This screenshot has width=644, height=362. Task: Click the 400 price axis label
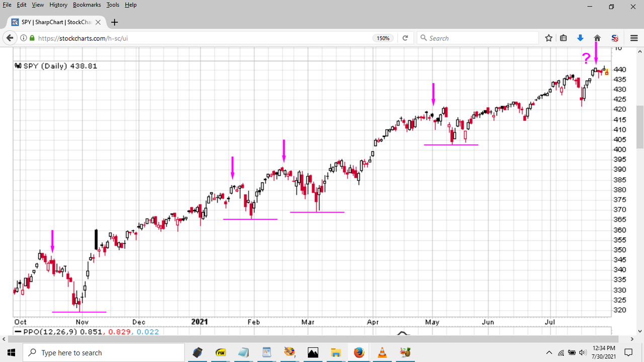620,149
